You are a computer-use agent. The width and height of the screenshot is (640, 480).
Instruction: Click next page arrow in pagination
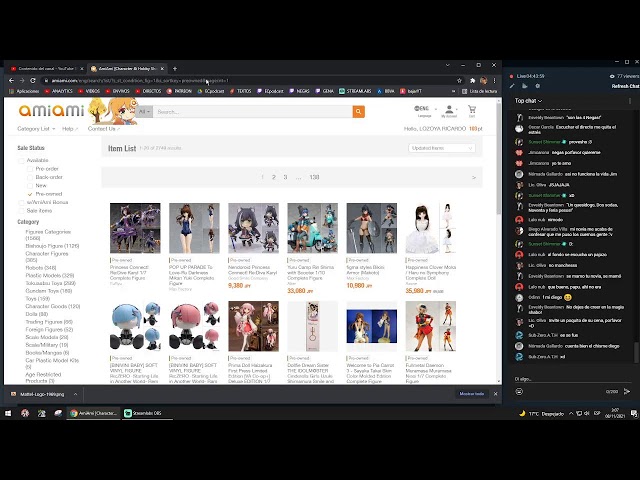473,178
